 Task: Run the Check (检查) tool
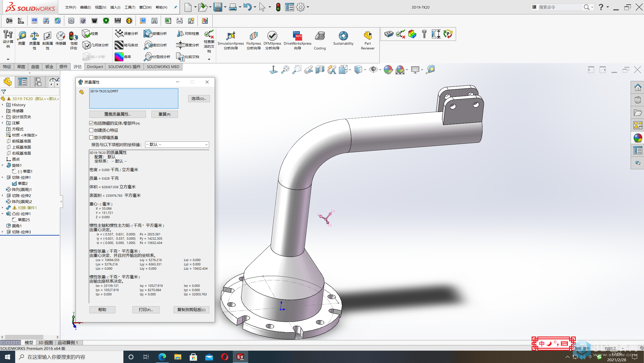90,34
